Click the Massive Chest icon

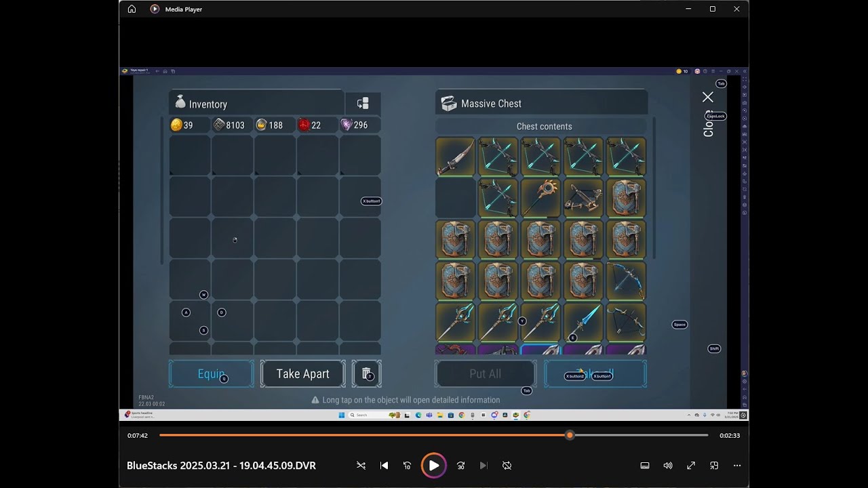point(449,103)
